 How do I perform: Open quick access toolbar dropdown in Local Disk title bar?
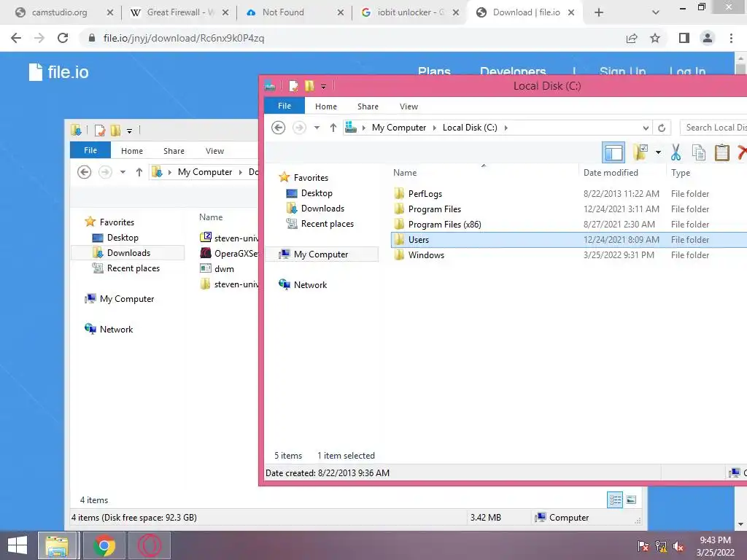pyautogui.click(x=323, y=86)
